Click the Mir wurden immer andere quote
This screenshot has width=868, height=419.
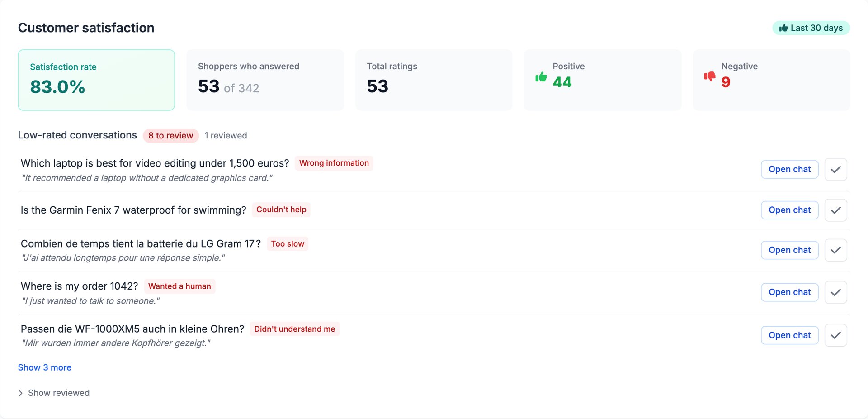pos(116,343)
